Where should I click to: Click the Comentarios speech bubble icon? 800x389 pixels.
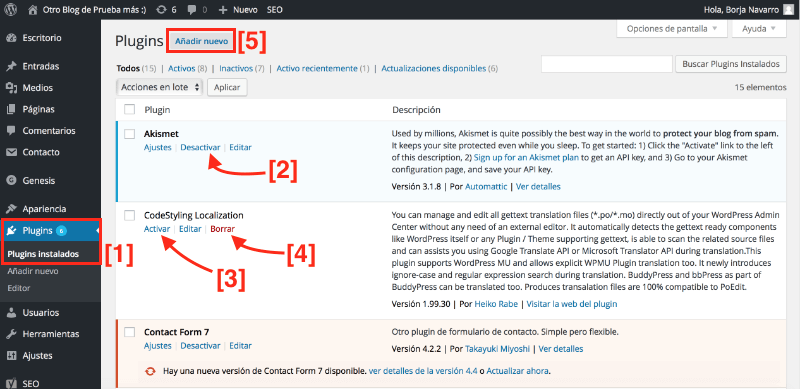pos(11,131)
